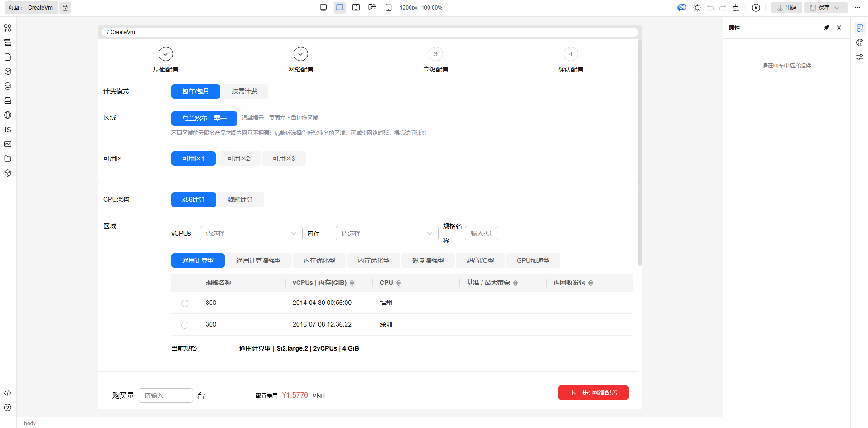Open the style palette panel on the right
This screenshot has height=428, width=868.
[x=859, y=43]
